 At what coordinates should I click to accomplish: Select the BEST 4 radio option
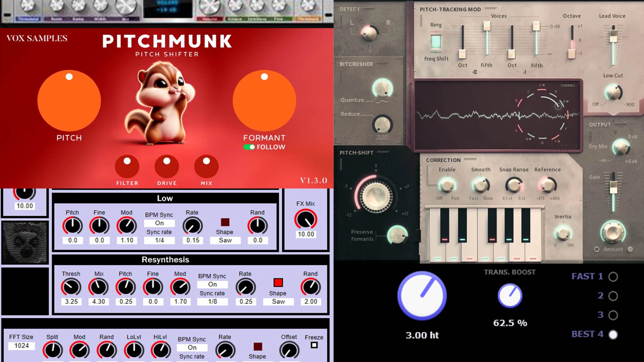(613, 335)
